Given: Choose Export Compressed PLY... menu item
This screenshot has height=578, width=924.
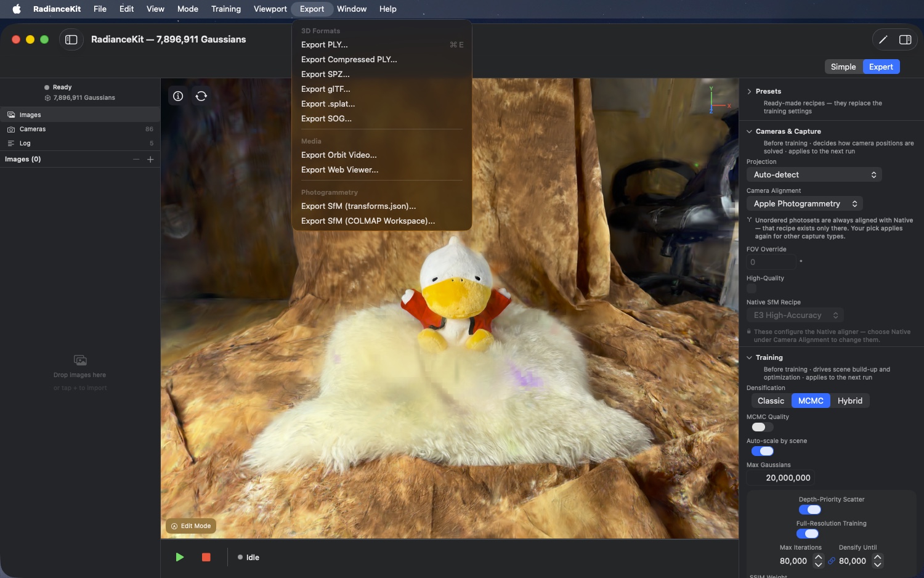Looking at the screenshot, I should click(x=382, y=59).
